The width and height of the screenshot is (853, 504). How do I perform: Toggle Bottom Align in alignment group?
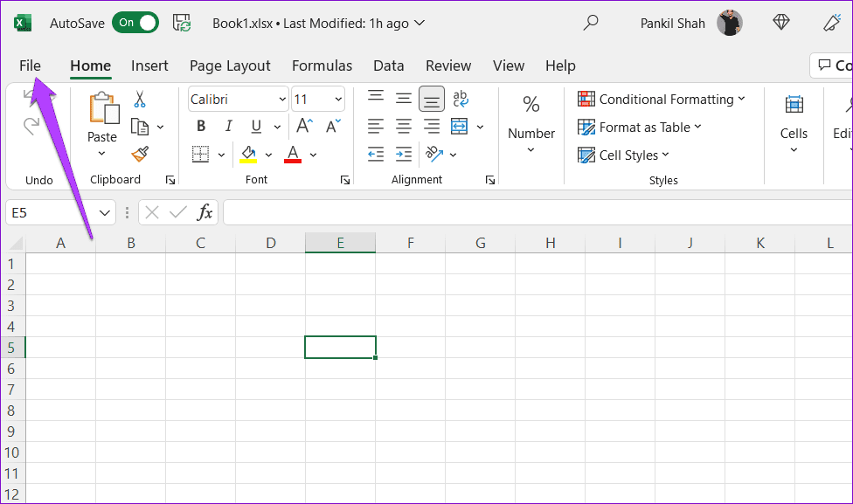coord(432,99)
